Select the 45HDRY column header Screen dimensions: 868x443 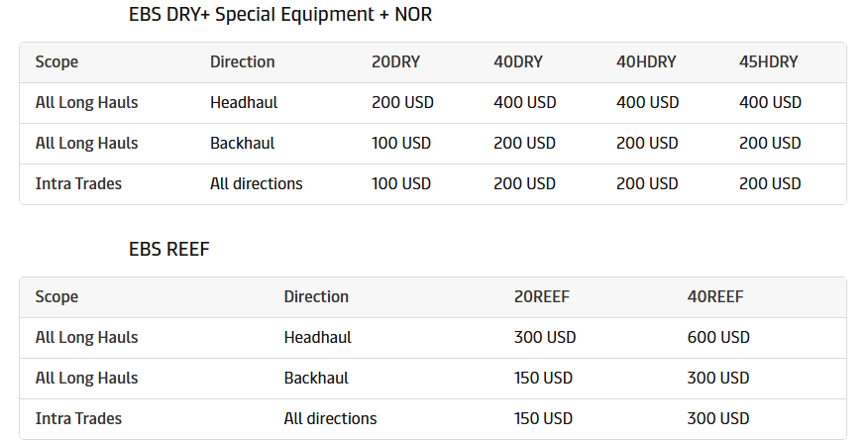[x=768, y=61]
